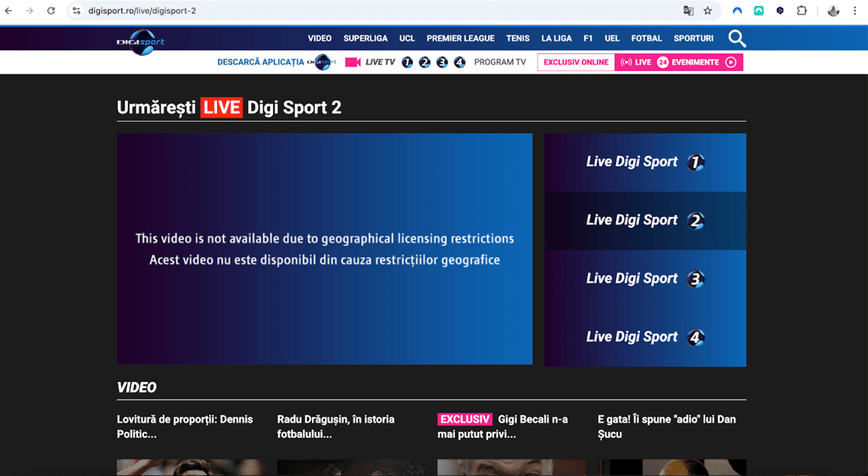This screenshot has width=868, height=476.
Task: Open thumbnail under Gigi Becali article
Action: point(511,468)
